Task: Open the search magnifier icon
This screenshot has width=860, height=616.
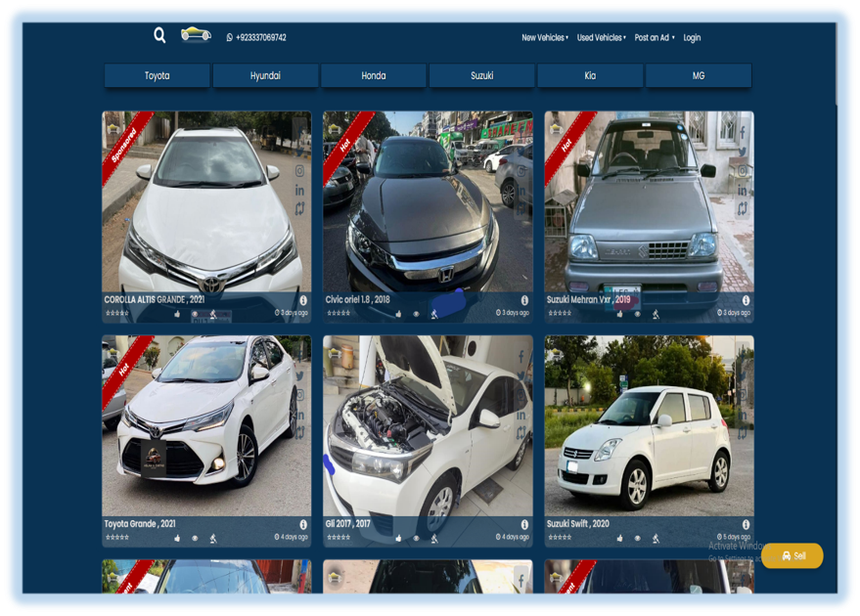Action: click(x=159, y=35)
